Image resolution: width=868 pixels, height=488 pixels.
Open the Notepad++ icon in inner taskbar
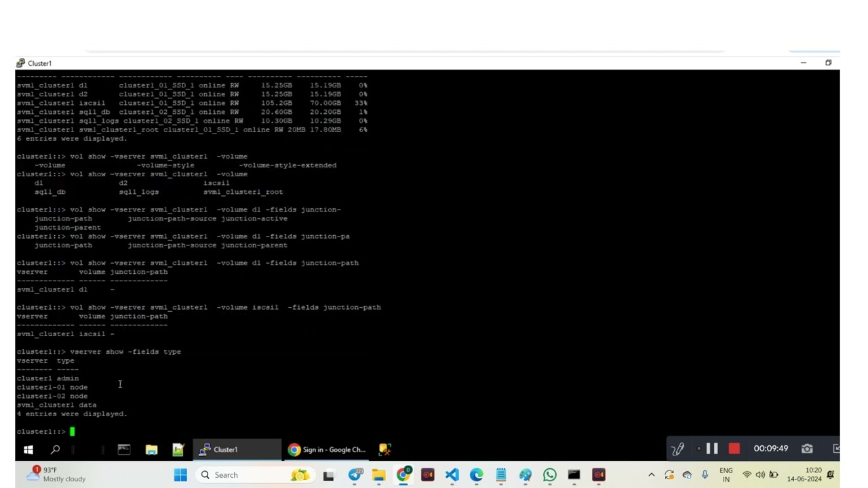[178, 449]
